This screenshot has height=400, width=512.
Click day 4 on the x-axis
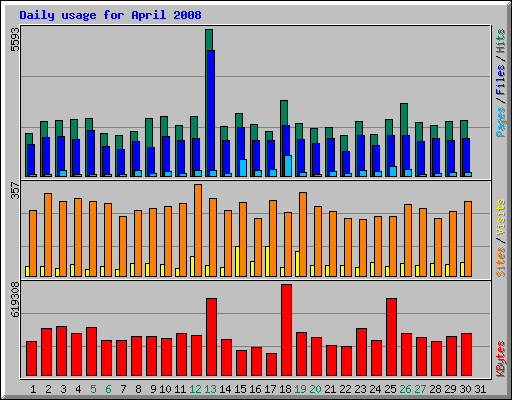[x=78, y=389]
